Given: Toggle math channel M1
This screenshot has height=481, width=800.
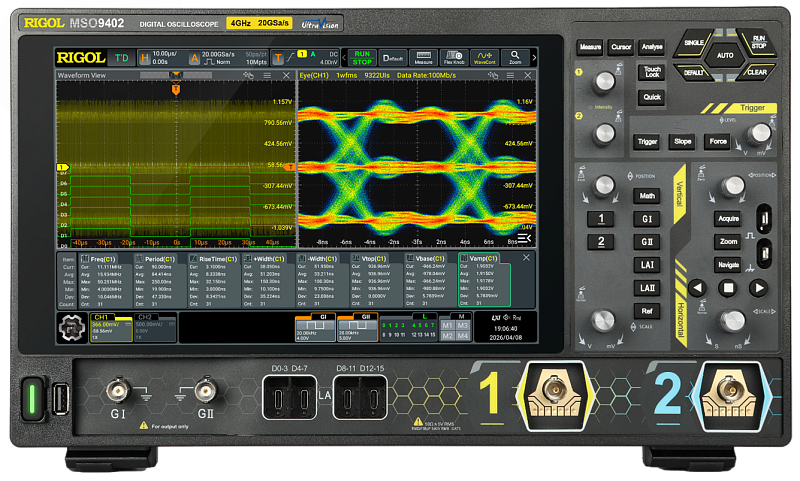Looking at the screenshot, I should point(447,325).
